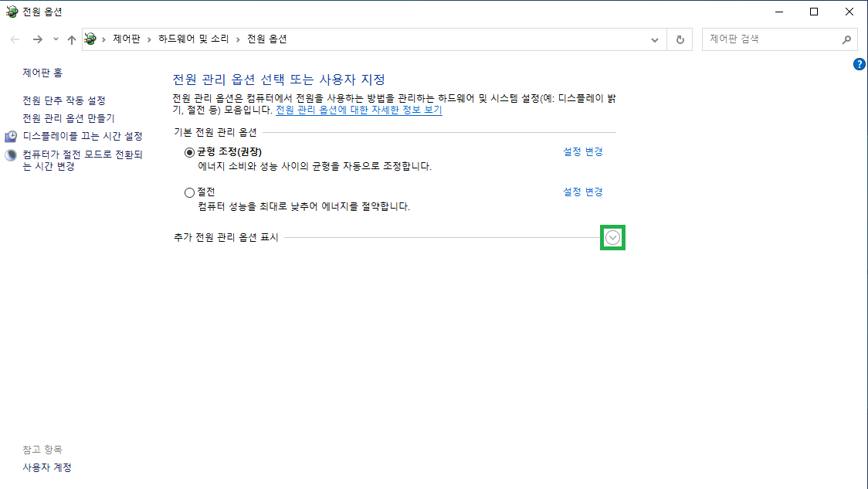Open the address bar dropdown chevron
This screenshot has width=868, height=489.
pos(654,39)
